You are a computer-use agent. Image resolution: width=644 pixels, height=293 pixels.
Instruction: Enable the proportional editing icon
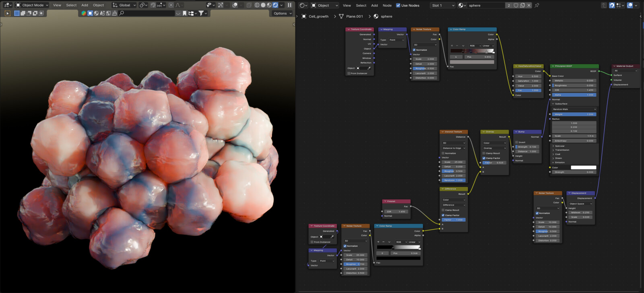tap(171, 5)
